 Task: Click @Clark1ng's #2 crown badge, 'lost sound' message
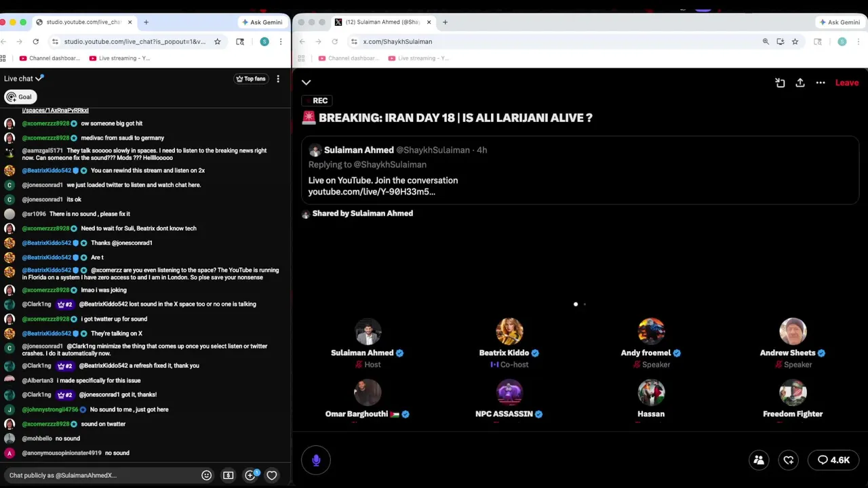pos(65,304)
